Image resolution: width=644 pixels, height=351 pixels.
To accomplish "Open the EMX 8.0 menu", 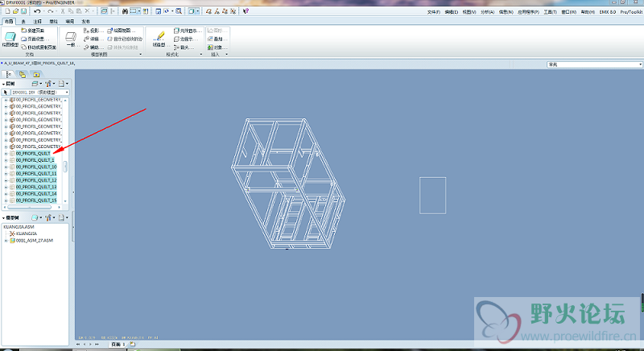I will (608, 12).
